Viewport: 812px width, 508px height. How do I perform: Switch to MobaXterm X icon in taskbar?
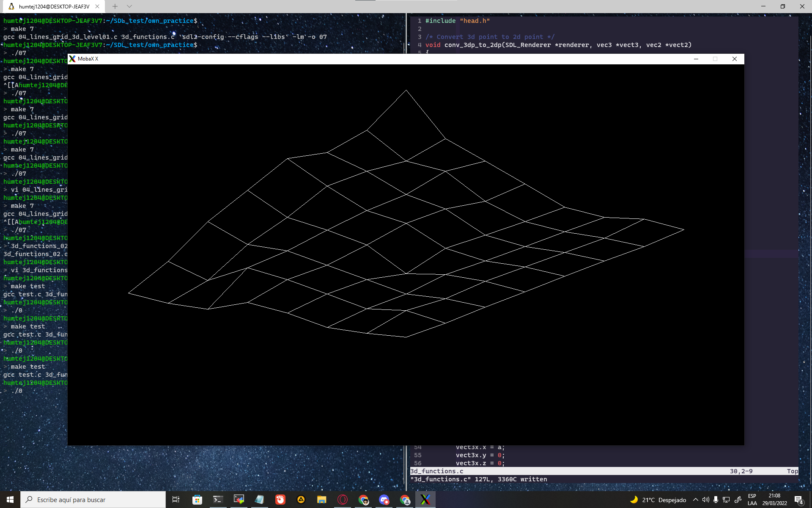425,500
